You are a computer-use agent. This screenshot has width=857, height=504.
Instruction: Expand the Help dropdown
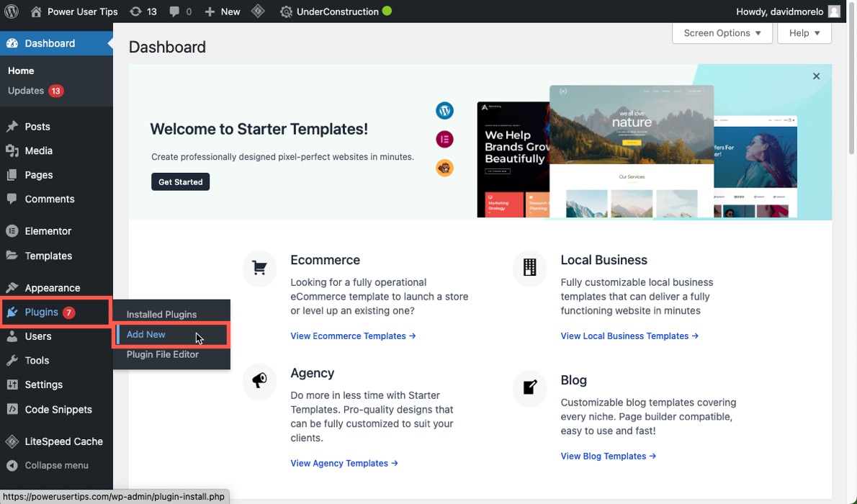(804, 33)
